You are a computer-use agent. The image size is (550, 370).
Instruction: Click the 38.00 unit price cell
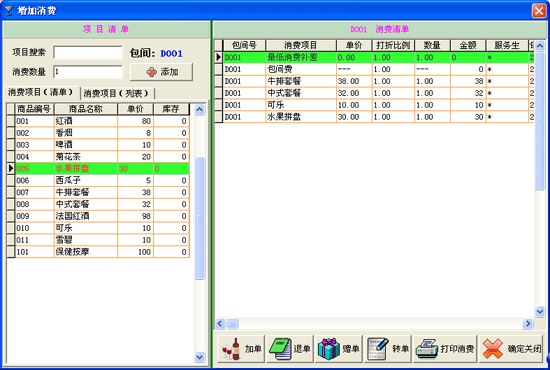click(x=354, y=81)
